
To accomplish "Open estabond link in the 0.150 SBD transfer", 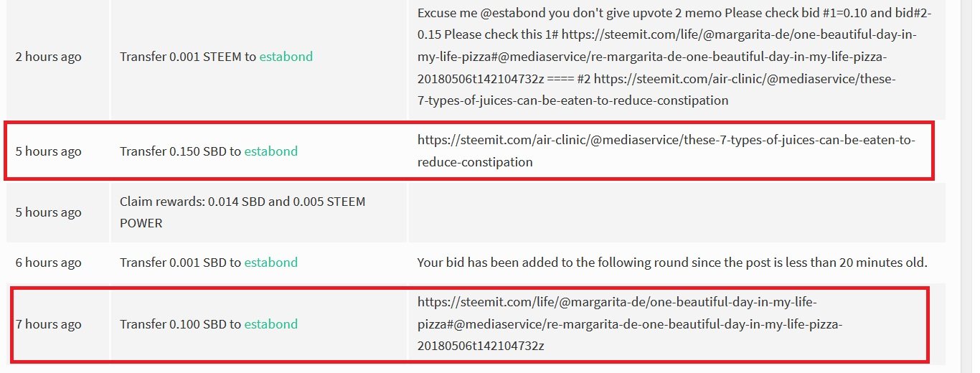I will click(x=271, y=151).
